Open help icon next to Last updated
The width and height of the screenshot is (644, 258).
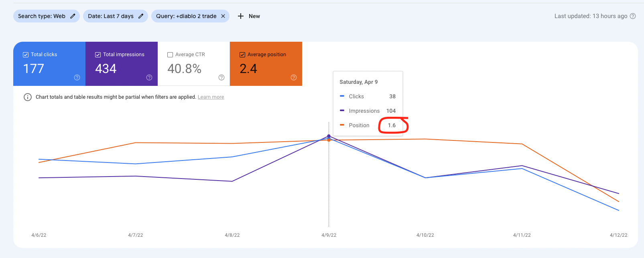tap(633, 16)
